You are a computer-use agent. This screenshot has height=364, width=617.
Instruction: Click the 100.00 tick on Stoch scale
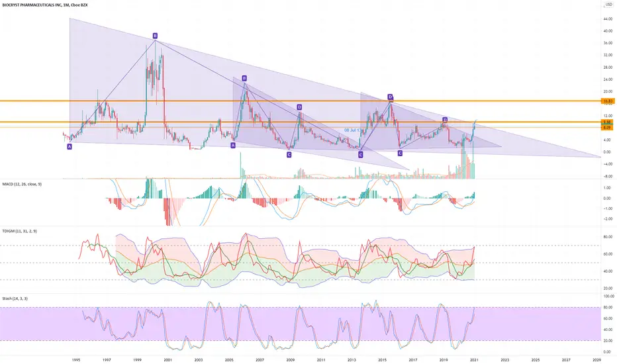tap(608, 296)
